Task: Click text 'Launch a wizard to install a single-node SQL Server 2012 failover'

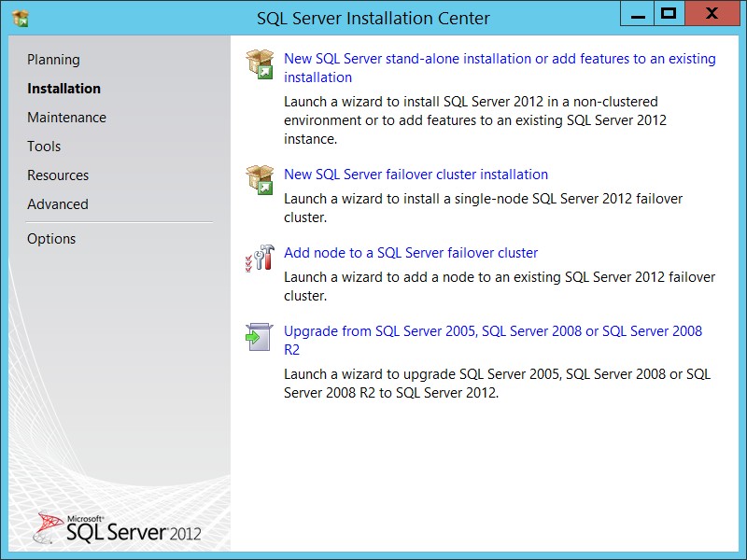Action: [483, 199]
